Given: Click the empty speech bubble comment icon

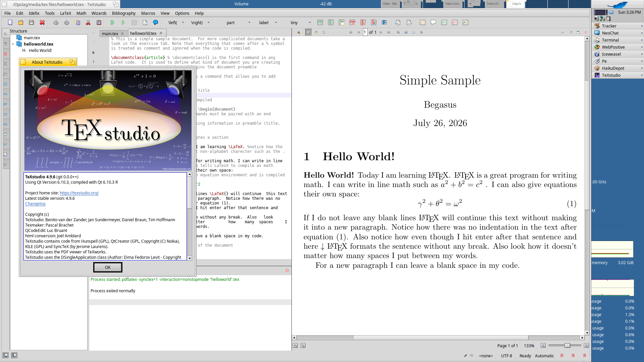Looking at the screenshot, I should pyautogui.click(x=433, y=22).
